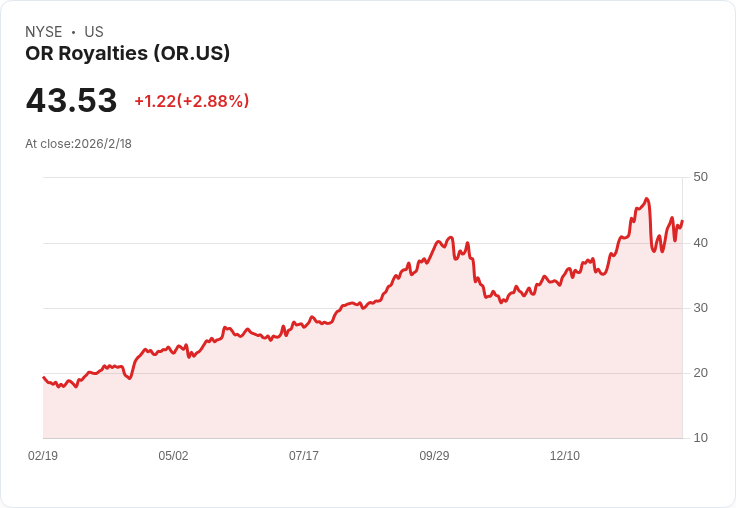Click the +1.22(+2.88%) price change
Screen dimensions: 736x508
click(191, 101)
